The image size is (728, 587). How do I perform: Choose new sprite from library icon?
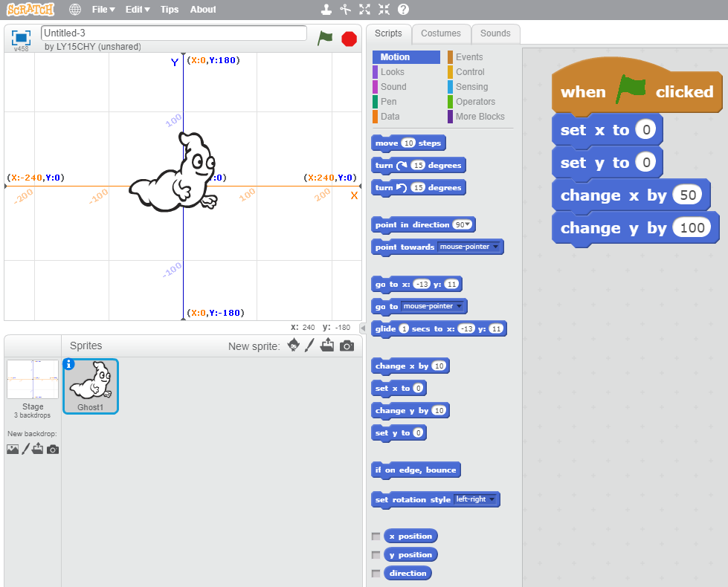coord(294,346)
